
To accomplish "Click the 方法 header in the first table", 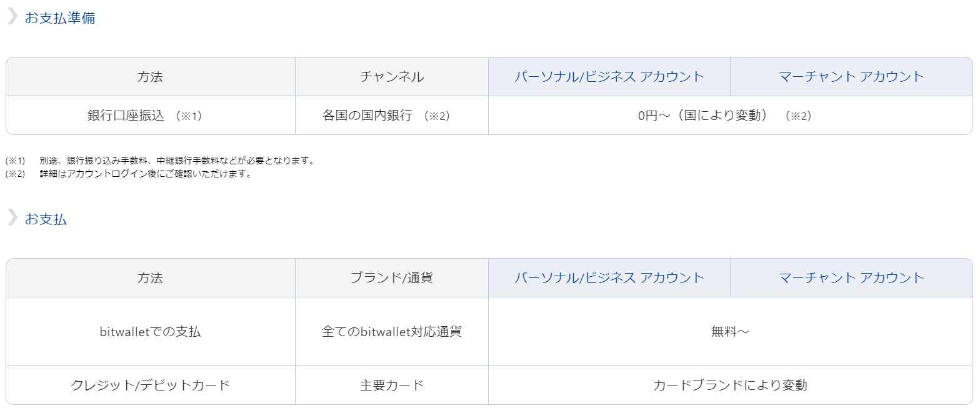I will click(151, 77).
